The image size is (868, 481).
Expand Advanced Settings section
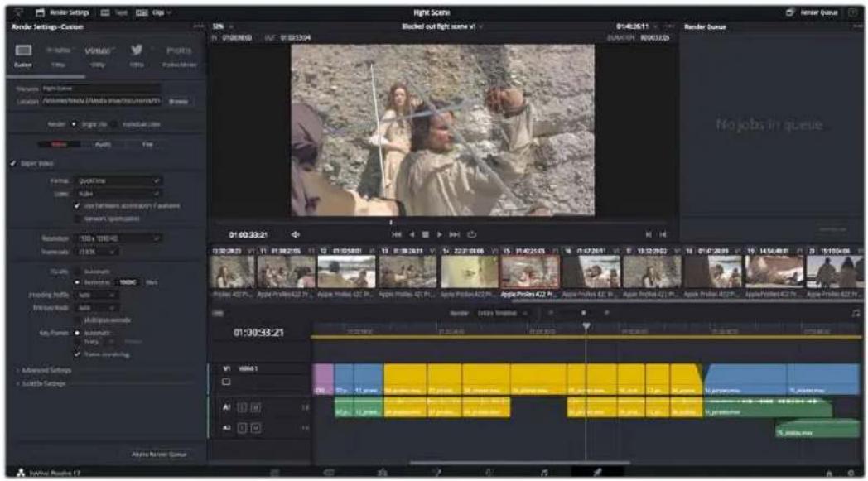[x=44, y=370]
